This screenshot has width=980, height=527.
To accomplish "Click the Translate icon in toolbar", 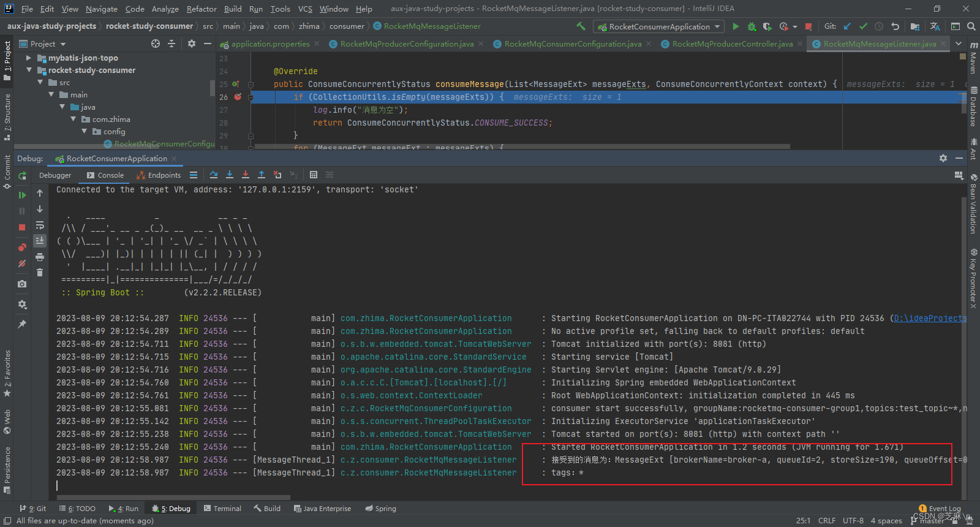I will (x=935, y=26).
